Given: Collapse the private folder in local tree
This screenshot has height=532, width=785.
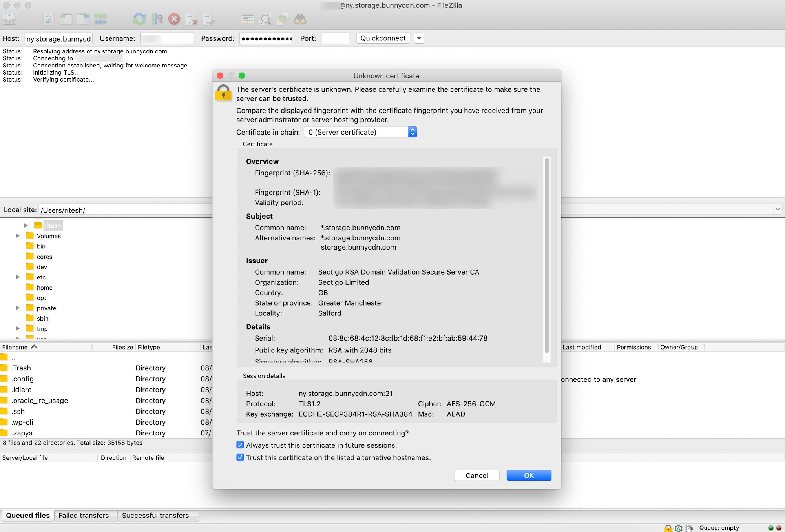Looking at the screenshot, I should click(18, 308).
